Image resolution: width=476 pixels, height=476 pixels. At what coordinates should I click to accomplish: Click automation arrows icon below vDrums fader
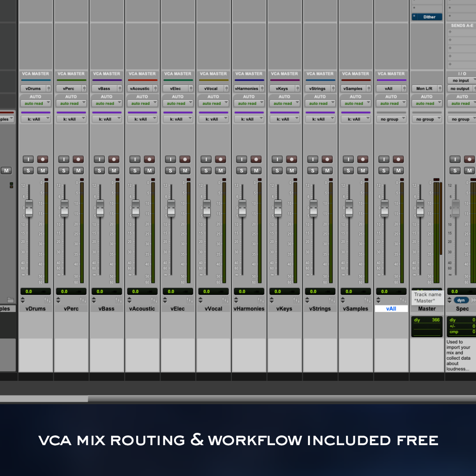click(x=23, y=300)
